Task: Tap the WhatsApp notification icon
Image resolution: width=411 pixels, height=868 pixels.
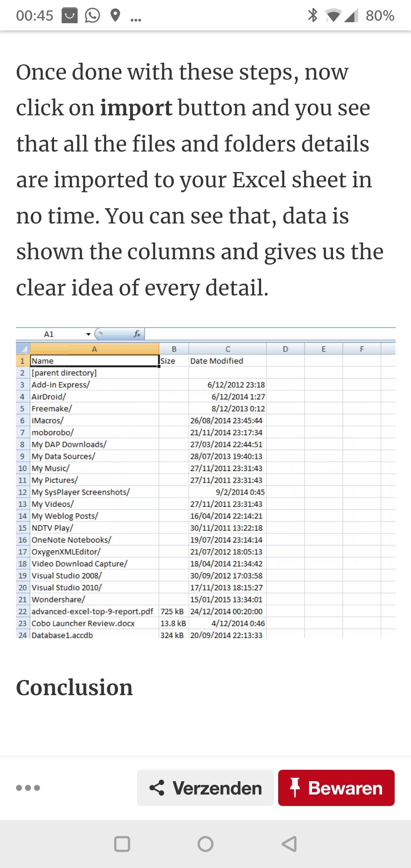Action: coord(92,16)
